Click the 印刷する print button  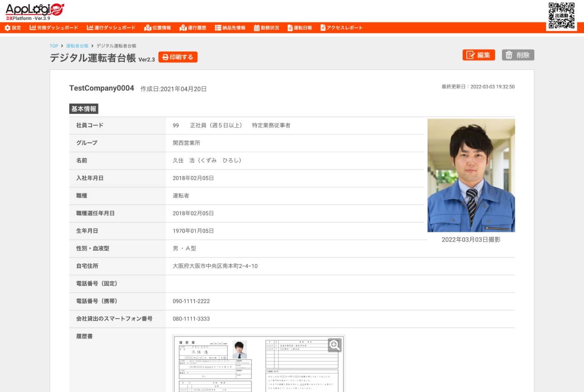click(x=178, y=57)
